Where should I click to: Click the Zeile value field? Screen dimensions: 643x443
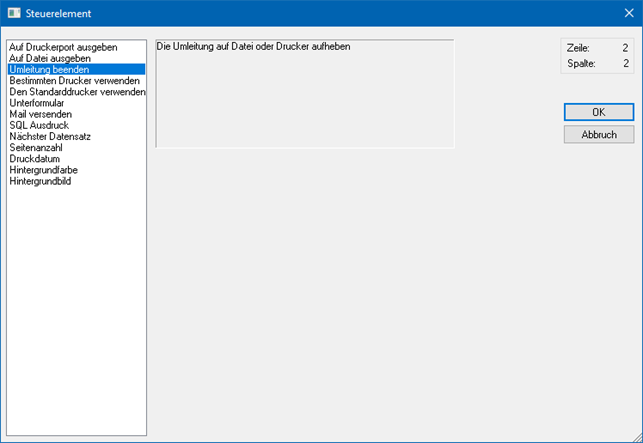pos(624,48)
